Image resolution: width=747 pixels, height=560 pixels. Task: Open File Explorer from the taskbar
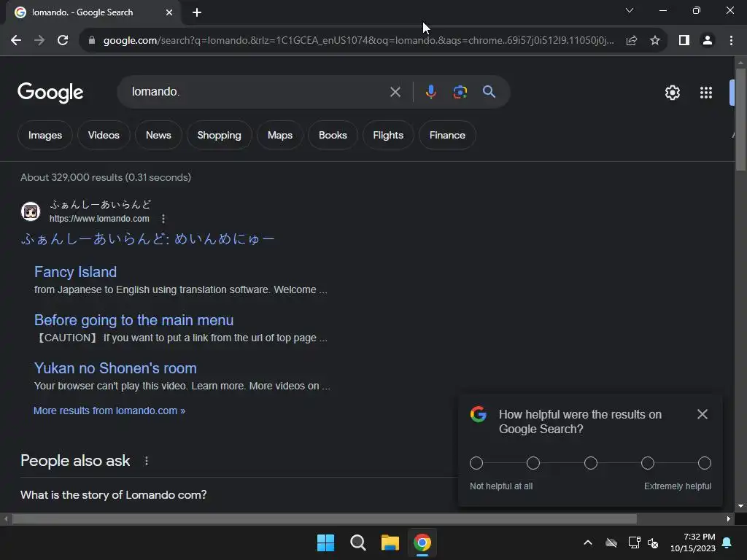390,542
